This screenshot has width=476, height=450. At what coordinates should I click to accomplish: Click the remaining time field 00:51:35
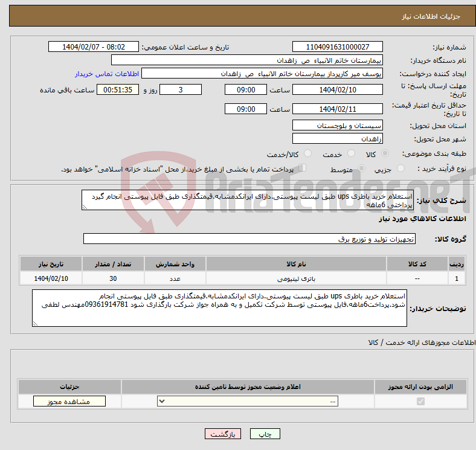tap(118, 89)
